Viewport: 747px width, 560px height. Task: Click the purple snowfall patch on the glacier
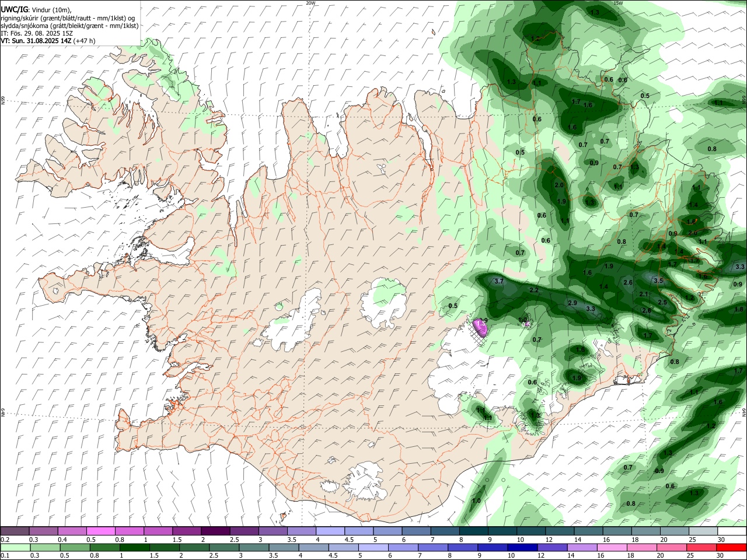click(481, 328)
